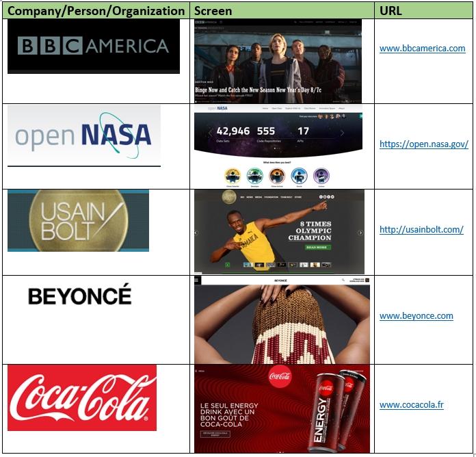Image resolution: width=476 pixels, height=457 pixels.
Task: Open the hamburger menu on Beyoncé site
Action: pos(197,280)
